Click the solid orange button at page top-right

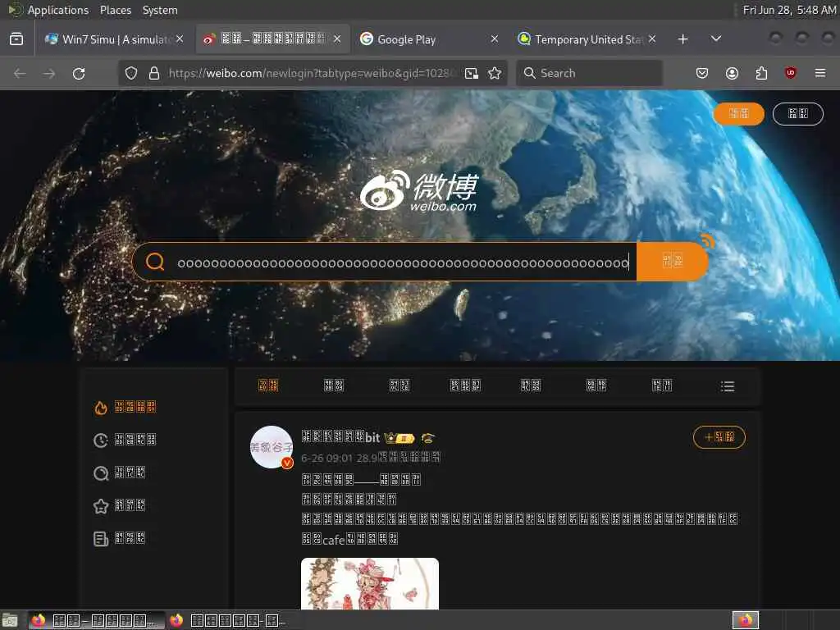click(739, 113)
